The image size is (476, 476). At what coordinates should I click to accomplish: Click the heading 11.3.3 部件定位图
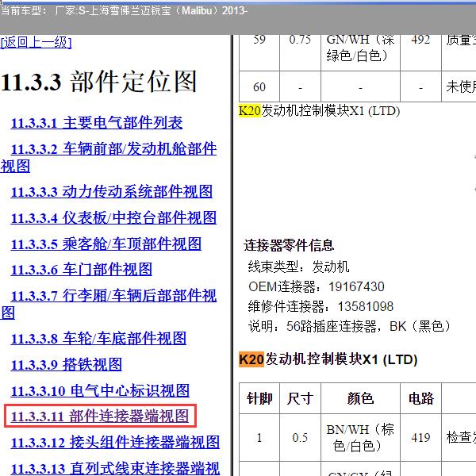pos(99,82)
